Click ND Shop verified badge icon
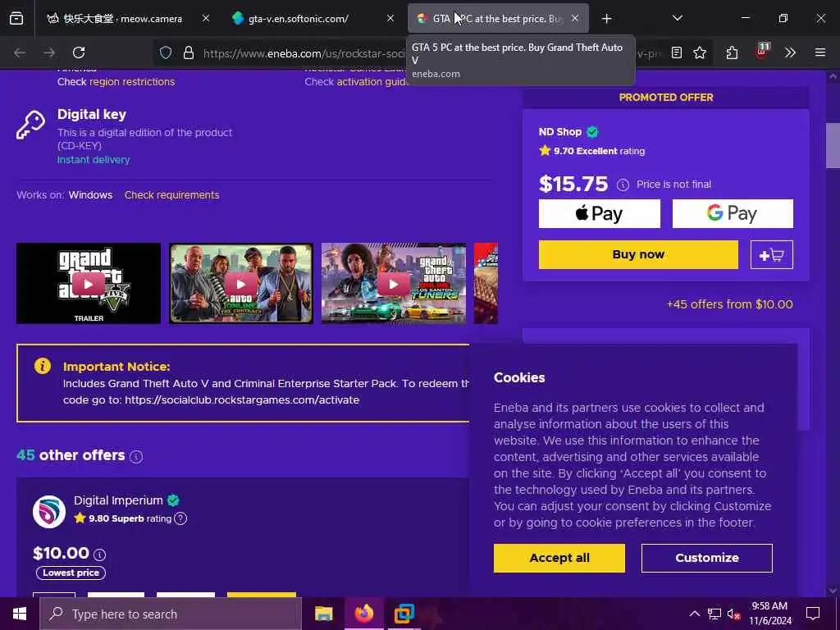Image resolution: width=840 pixels, height=630 pixels. pyautogui.click(x=592, y=132)
